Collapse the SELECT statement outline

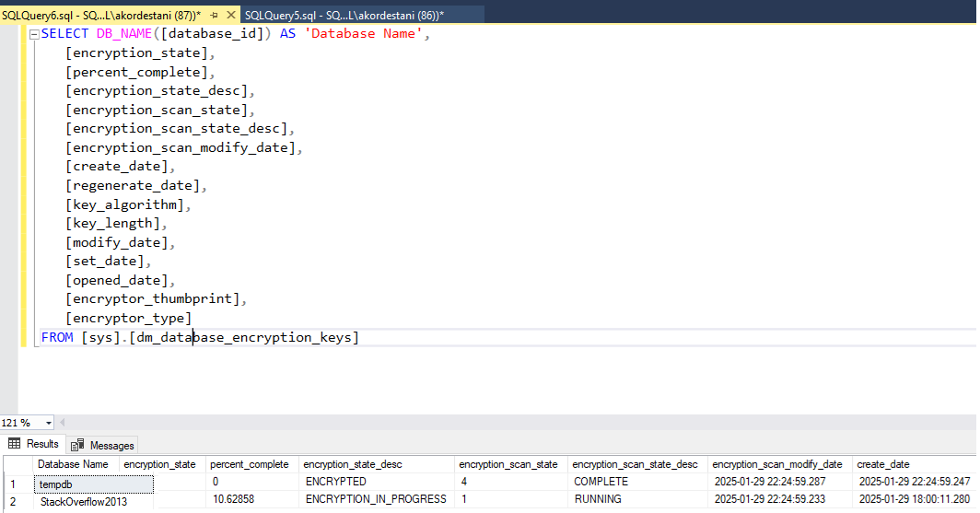34,34
